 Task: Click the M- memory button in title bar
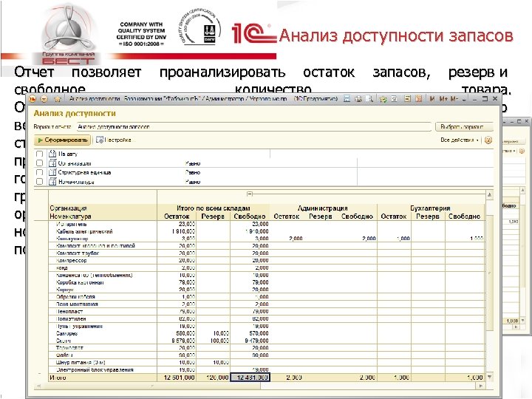tap(454, 99)
